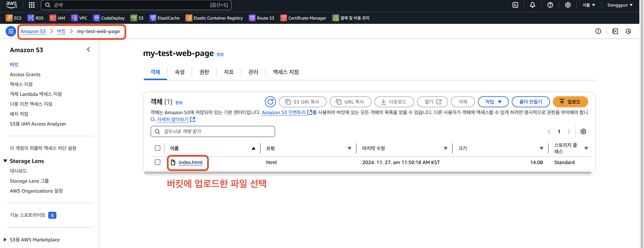Sort by the 스토리지 클래스 column arrow
Viewport: 644px width, 248px height.
coord(586,148)
